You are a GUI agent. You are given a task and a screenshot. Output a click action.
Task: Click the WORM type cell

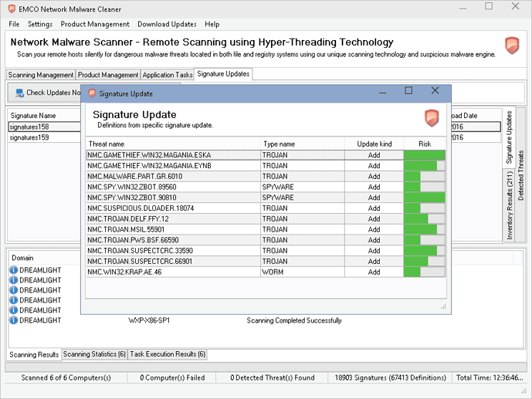point(302,272)
